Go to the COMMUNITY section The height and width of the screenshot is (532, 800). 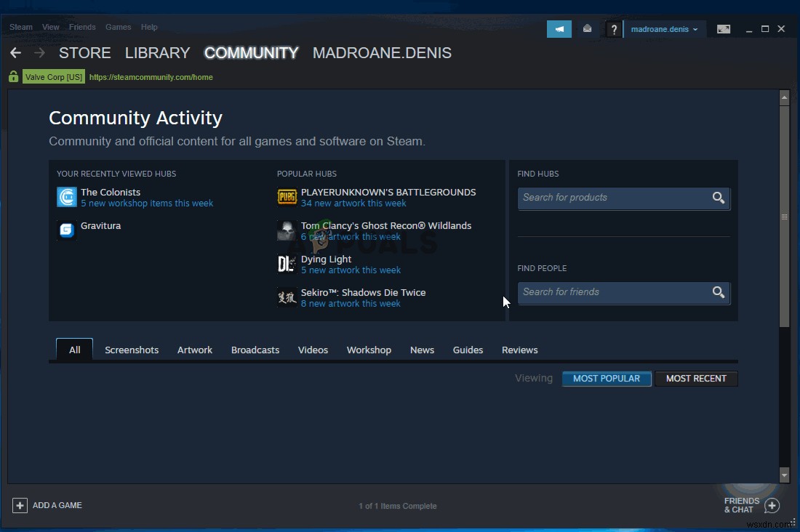(251, 52)
